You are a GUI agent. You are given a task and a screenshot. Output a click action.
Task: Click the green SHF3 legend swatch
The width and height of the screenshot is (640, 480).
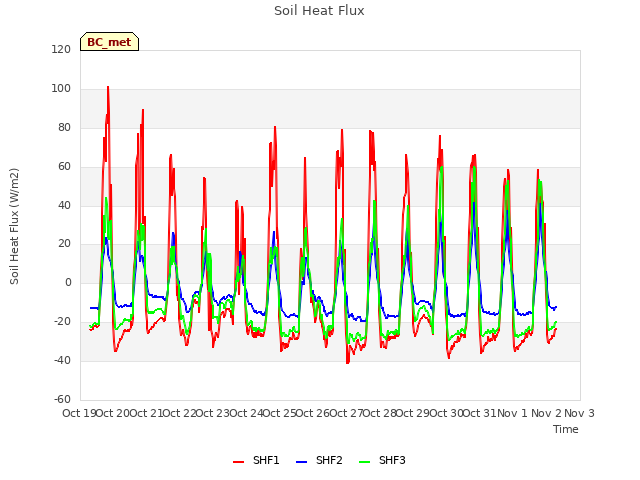(364, 462)
